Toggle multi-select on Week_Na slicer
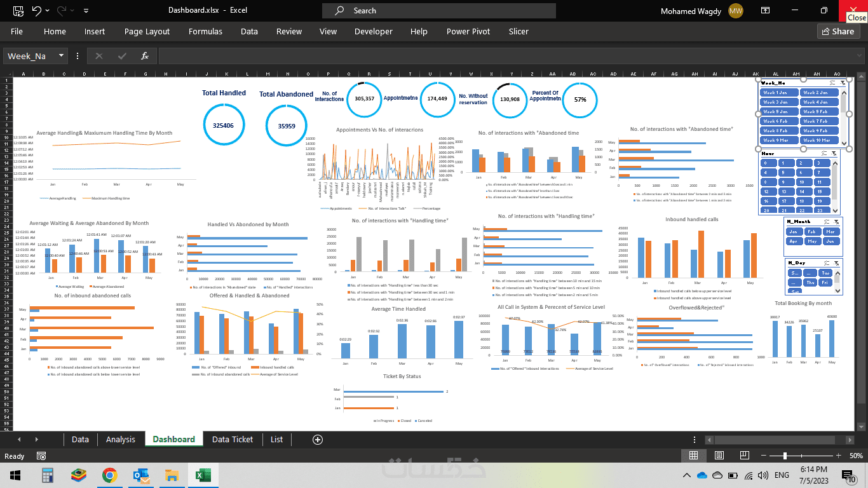 click(832, 83)
